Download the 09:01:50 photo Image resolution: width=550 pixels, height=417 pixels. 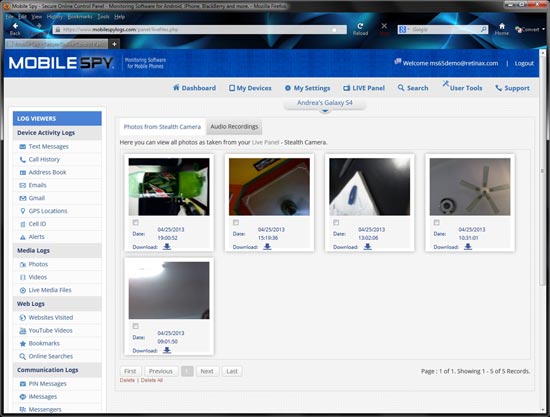(167, 350)
